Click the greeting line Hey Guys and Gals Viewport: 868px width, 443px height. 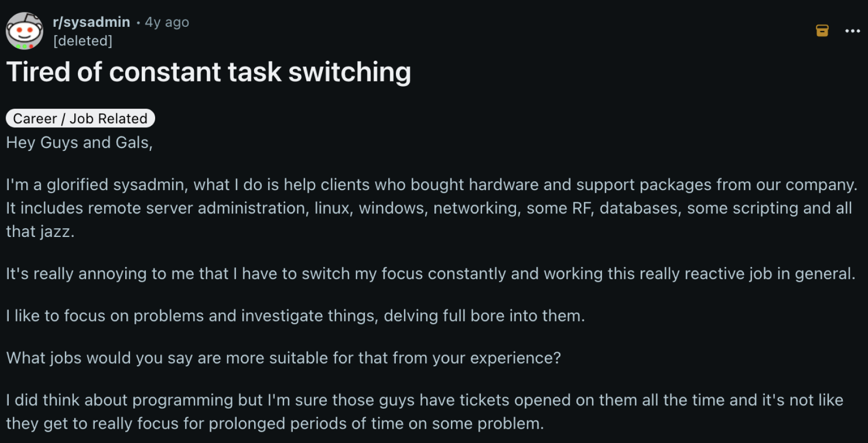[x=78, y=143]
